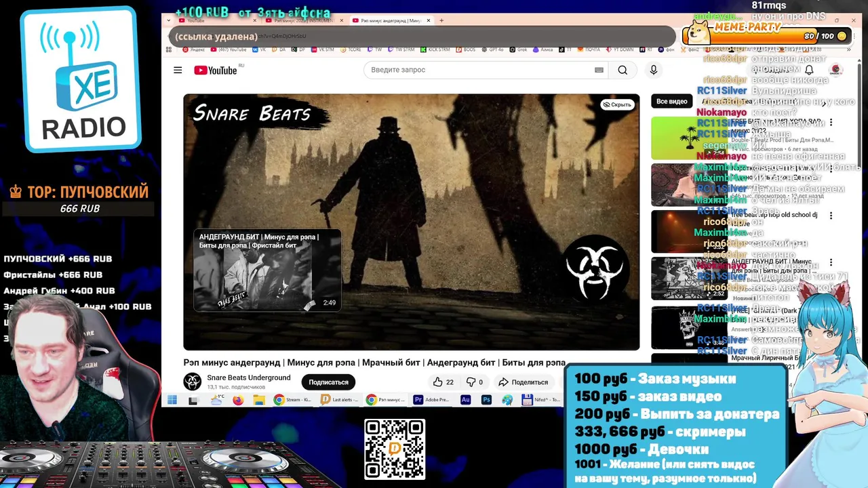The width and height of the screenshot is (868, 488).
Task: Open the 'GPT 4o' bookmark
Action: (492, 49)
